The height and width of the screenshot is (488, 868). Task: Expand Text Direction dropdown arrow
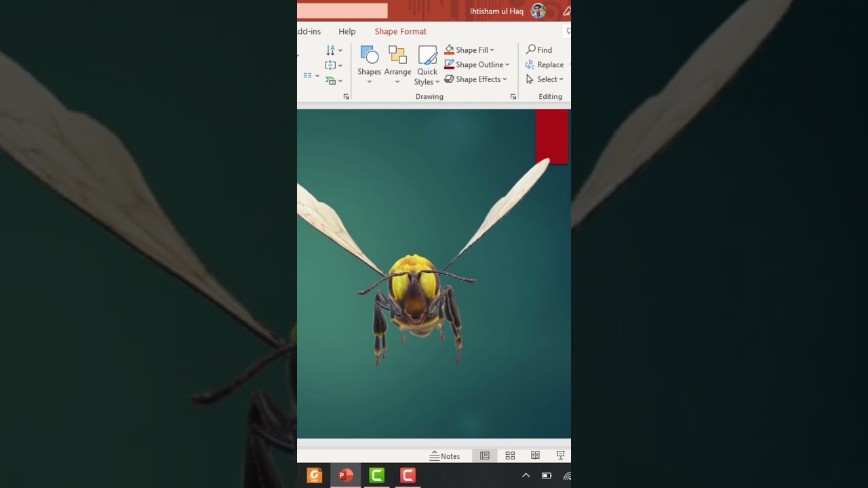[340, 51]
